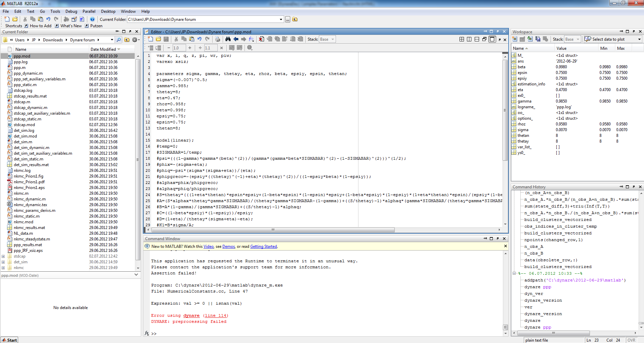Open function browser fx icon in Editor
The image size is (644, 343).
tap(251, 39)
